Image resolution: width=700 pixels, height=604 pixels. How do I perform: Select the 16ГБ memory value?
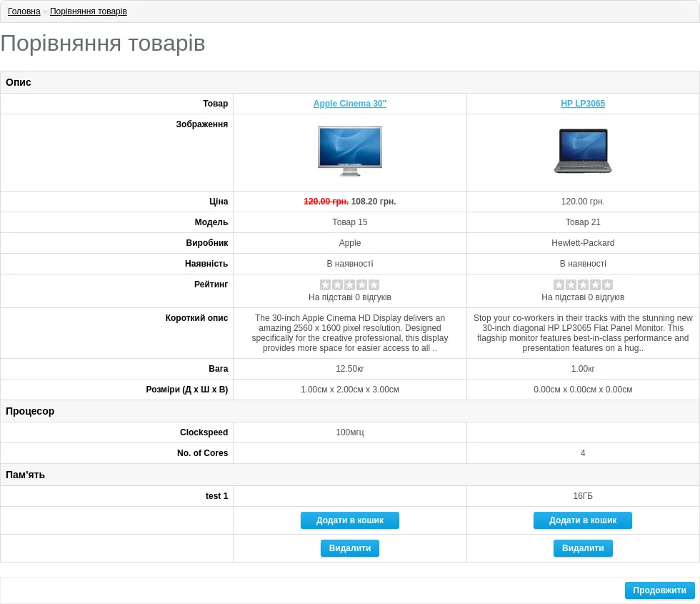pyautogui.click(x=583, y=496)
